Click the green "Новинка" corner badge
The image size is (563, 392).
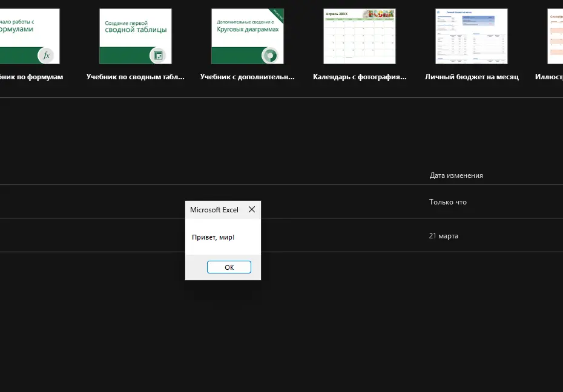coord(277,15)
